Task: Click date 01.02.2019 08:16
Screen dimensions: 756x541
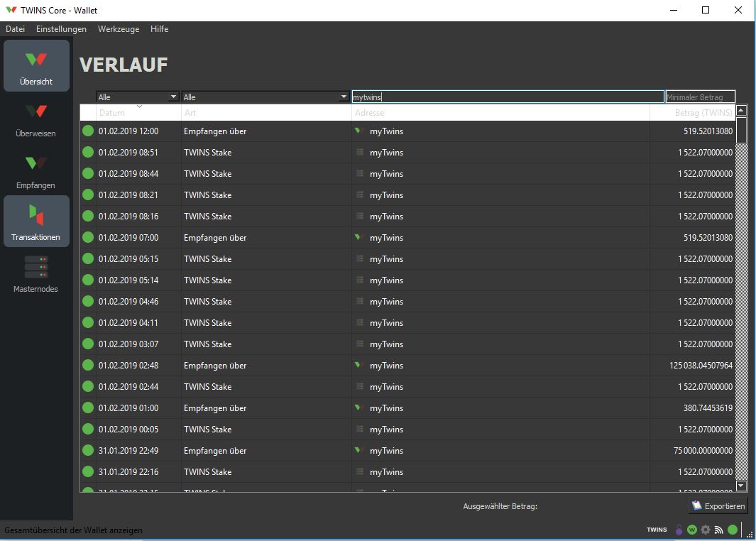Action: [x=128, y=216]
